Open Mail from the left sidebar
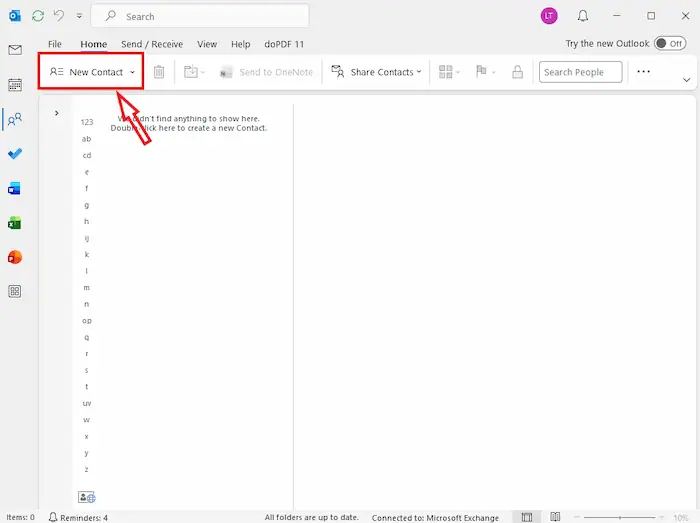This screenshot has height=523, width=700. 15,50
